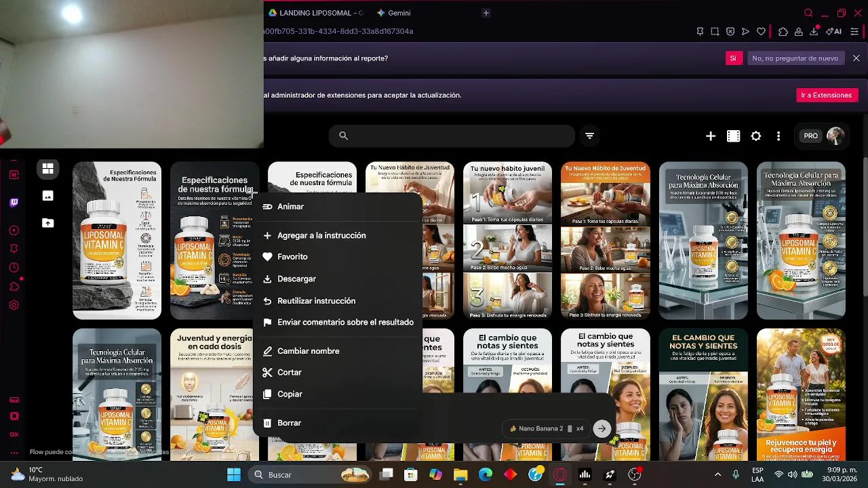Screen dimensions: 868x488
Task: Click the heart bookmark icon in address bar
Action: click(x=762, y=31)
